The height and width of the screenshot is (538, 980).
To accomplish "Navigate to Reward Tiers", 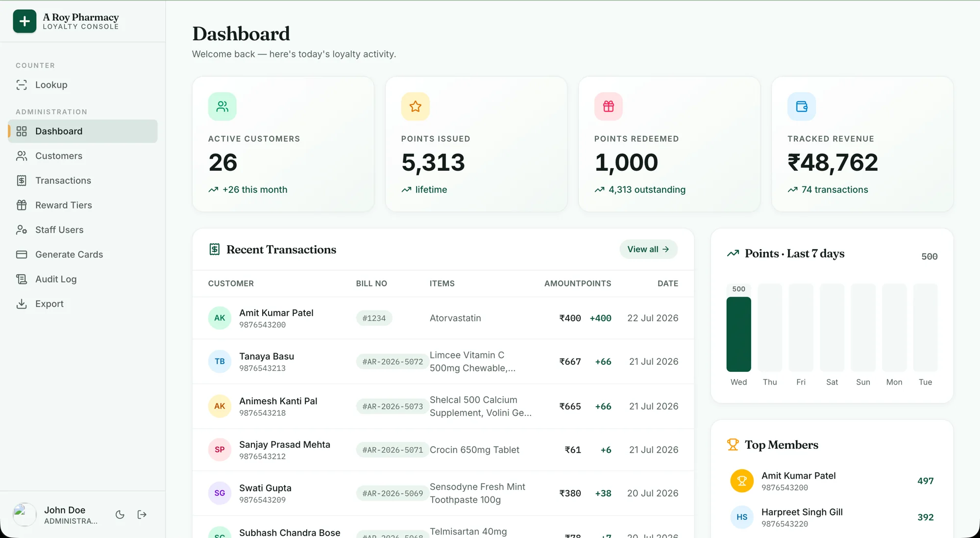I will (82, 205).
